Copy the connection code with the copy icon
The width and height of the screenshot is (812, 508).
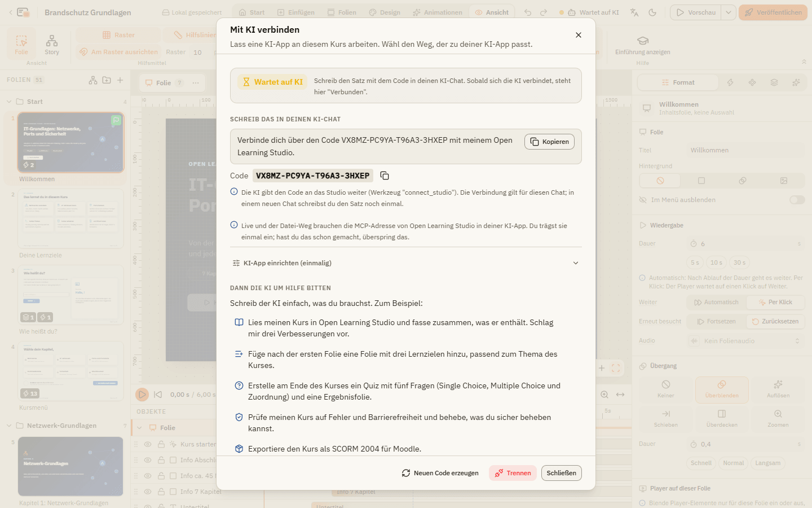(x=385, y=176)
